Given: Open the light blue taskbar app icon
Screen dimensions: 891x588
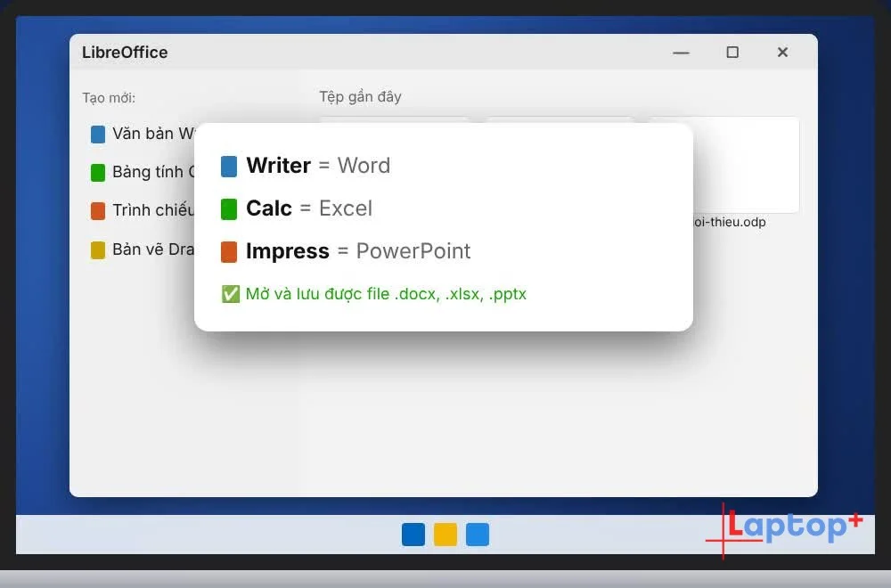Looking at the screenshot, I should 478,535.
